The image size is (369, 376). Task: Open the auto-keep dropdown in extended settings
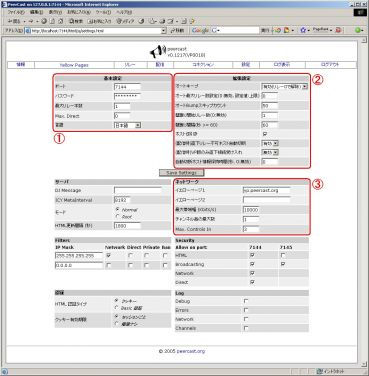pyautogui.click(x=284, y=86)
